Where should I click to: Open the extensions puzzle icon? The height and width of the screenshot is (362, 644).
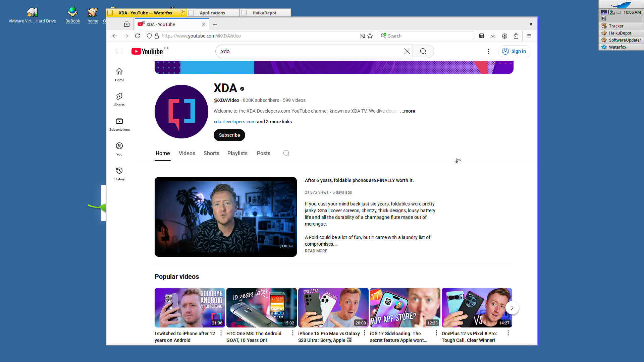point(516,36)
